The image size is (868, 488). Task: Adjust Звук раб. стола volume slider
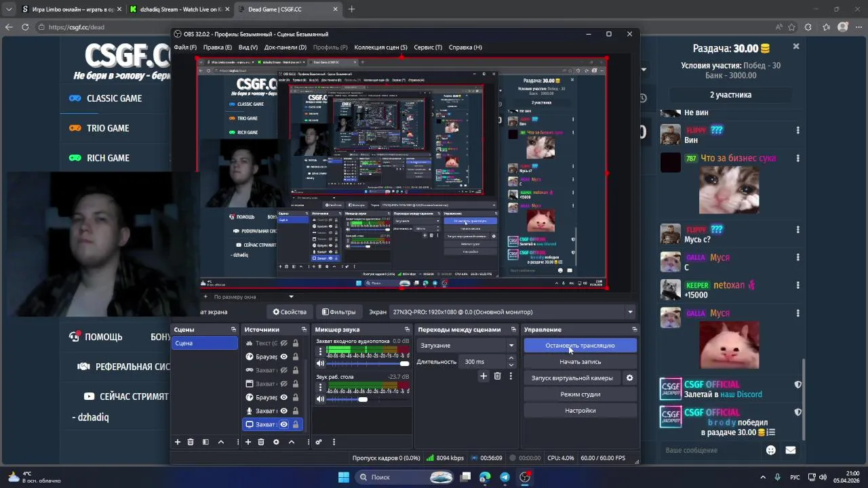366,399
